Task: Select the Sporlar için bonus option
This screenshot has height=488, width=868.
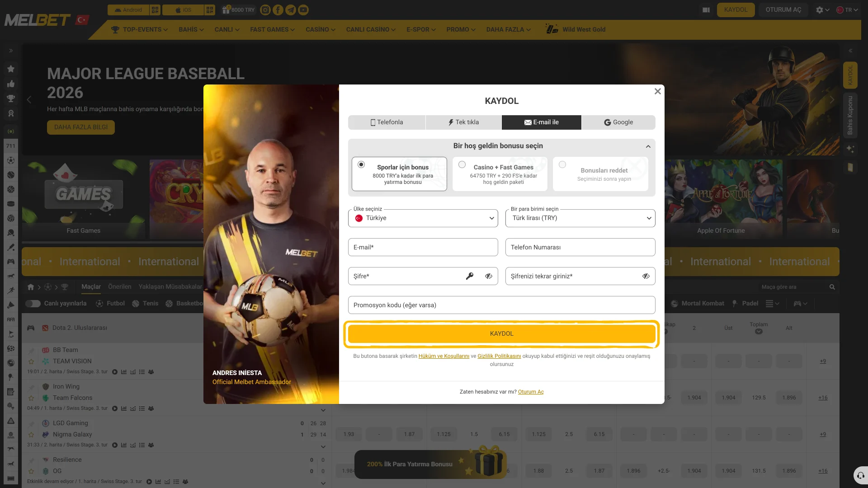Action: tap(399, 174)
